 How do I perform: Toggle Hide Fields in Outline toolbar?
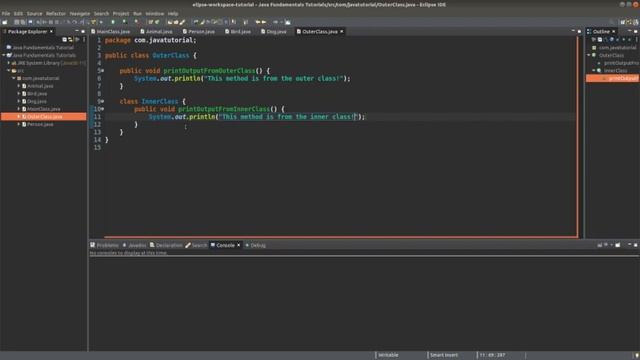pyautogui.click(x=611, y=40)
